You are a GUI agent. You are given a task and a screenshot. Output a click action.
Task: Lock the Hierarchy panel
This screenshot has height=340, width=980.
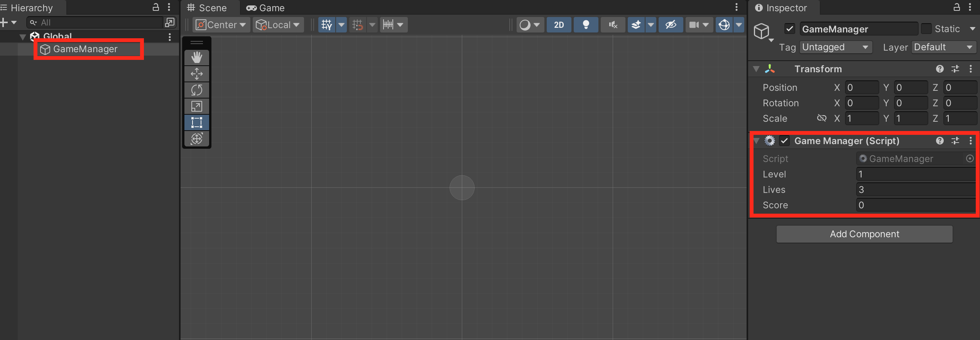coord(156,7)
